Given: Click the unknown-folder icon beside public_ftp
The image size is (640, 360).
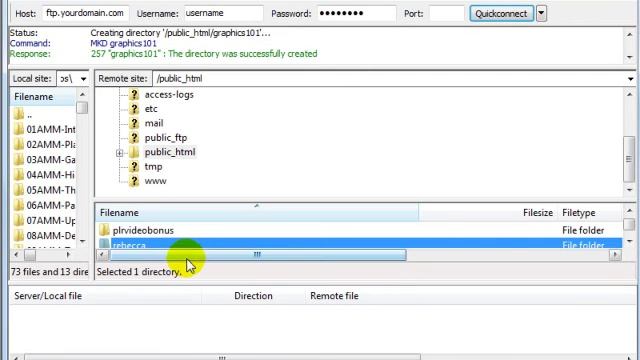Looking at the screenshot, I should (x=134, y=138).
